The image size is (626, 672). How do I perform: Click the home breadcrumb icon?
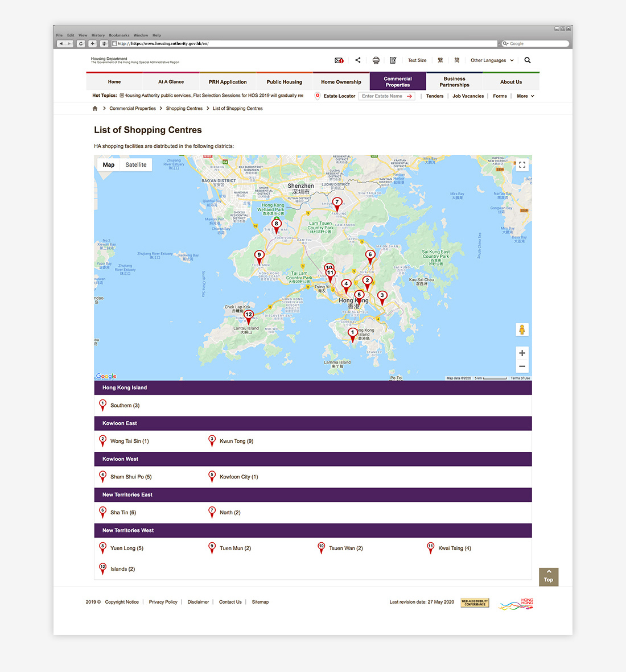coord(95,108)
